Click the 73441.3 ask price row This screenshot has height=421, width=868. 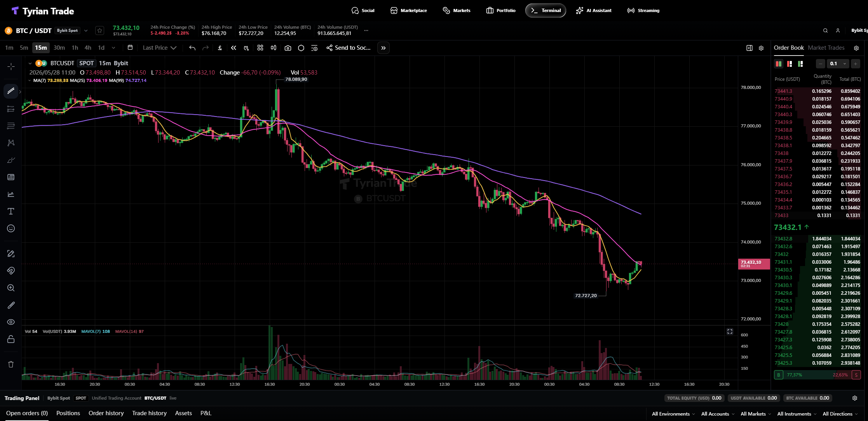tap(817, 91)
